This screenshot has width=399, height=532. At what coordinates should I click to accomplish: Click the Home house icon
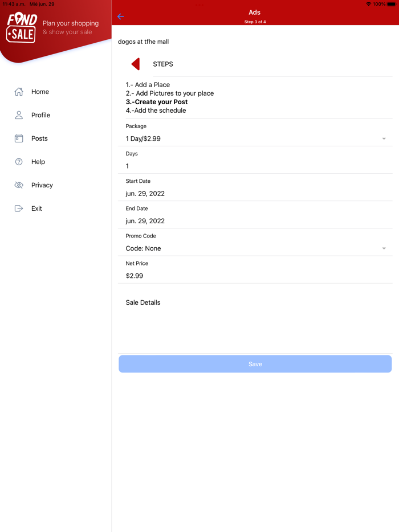click(19, 92)
